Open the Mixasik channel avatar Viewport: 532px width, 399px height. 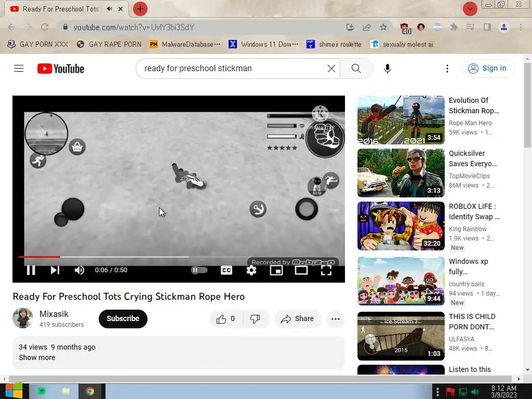(23, 318)
